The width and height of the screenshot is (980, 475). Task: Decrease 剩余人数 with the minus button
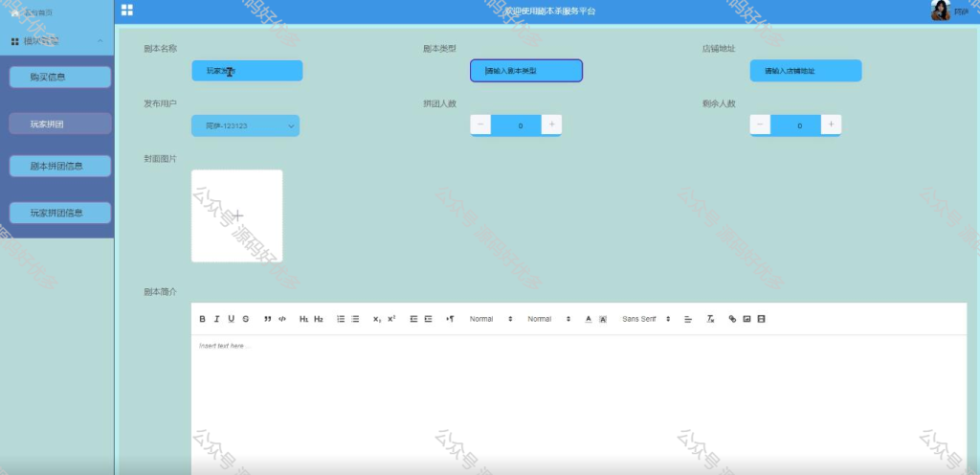760,124
